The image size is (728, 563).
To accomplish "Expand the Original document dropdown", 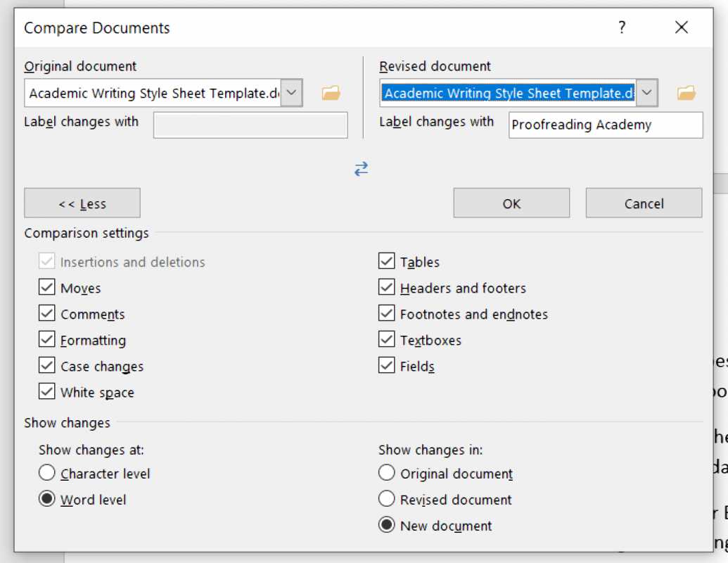I will [x=292, y=92].
